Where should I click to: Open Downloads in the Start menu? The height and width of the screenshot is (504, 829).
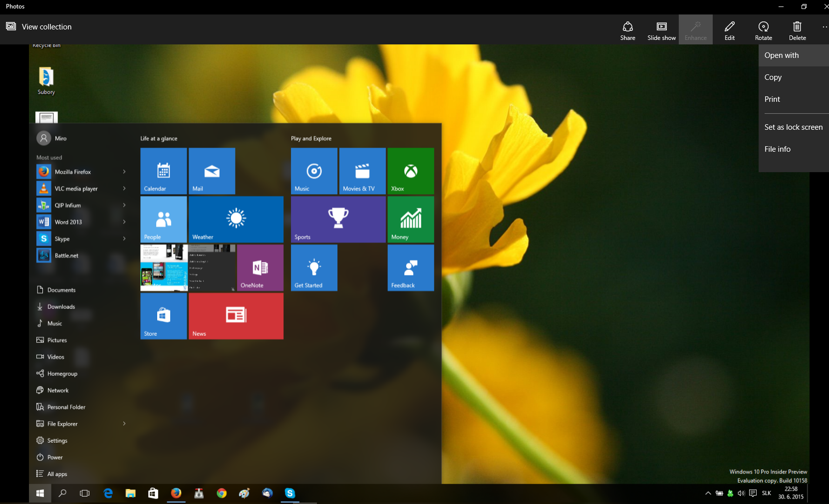pos(55,307)
